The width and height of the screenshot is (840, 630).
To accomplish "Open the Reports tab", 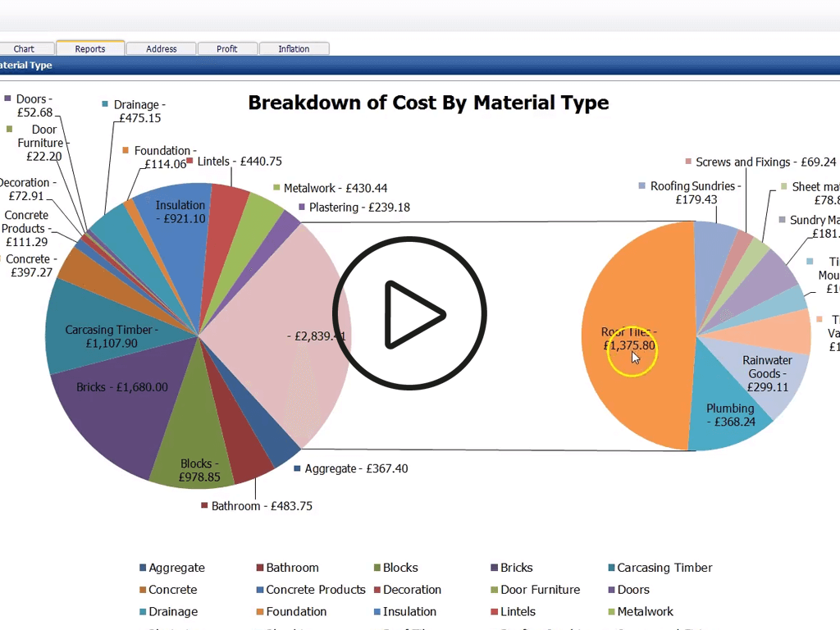I will coord(90,48).
